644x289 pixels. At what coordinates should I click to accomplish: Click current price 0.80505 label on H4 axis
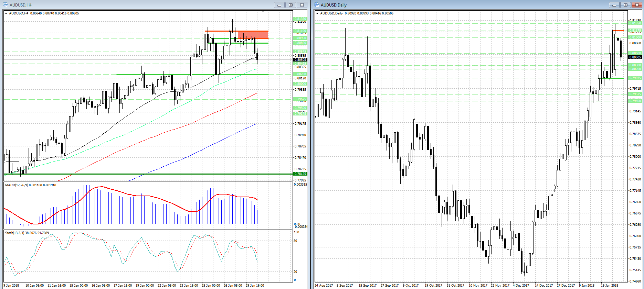tap(300, 60)
